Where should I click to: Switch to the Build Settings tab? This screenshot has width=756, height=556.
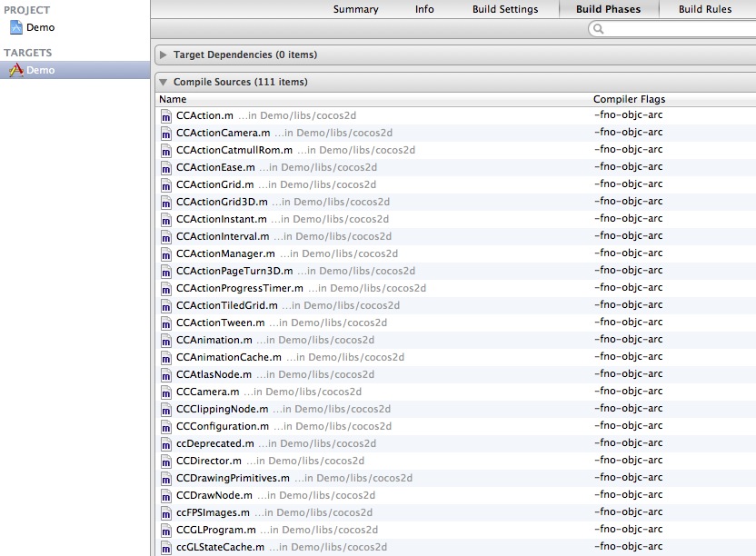pyautogui.click(x=505, y=9)
